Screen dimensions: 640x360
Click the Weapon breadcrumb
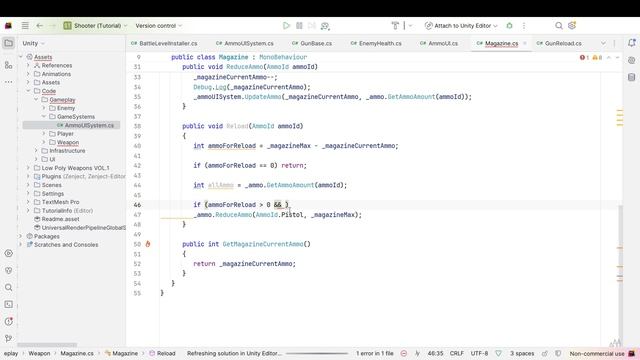(x=39, y=353)
